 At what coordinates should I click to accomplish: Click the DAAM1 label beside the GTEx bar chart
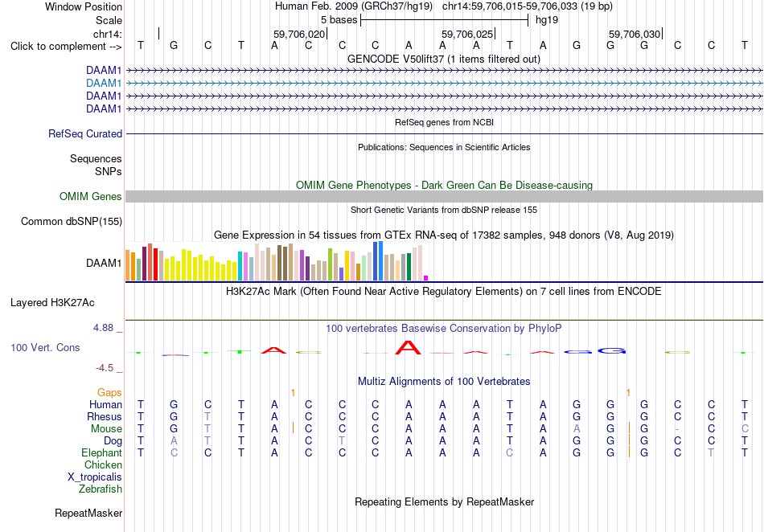click(104, 264)
